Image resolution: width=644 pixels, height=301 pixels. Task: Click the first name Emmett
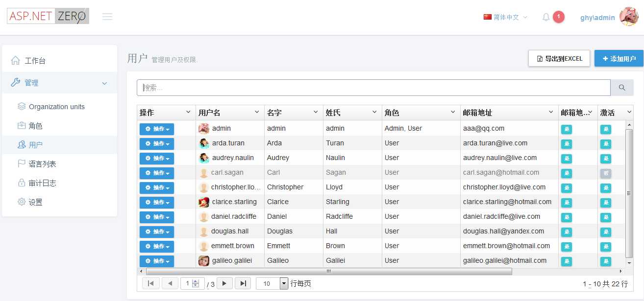coord(278,246)
